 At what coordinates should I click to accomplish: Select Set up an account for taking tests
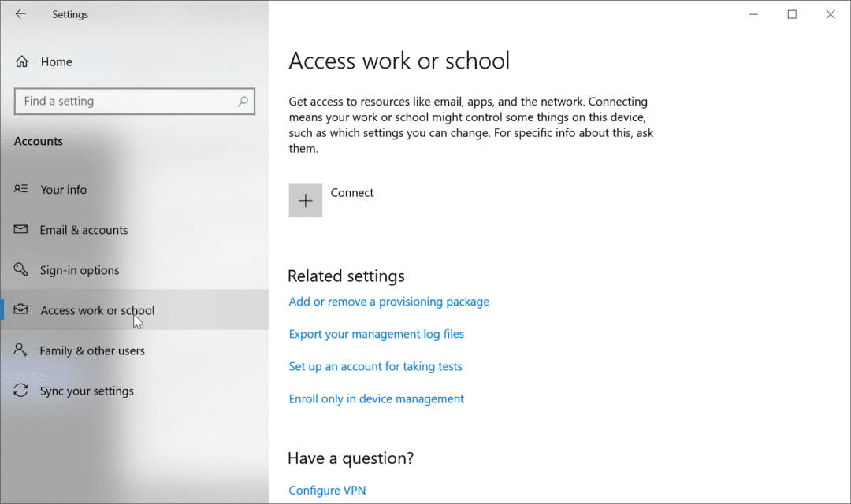tap(375, 365)
